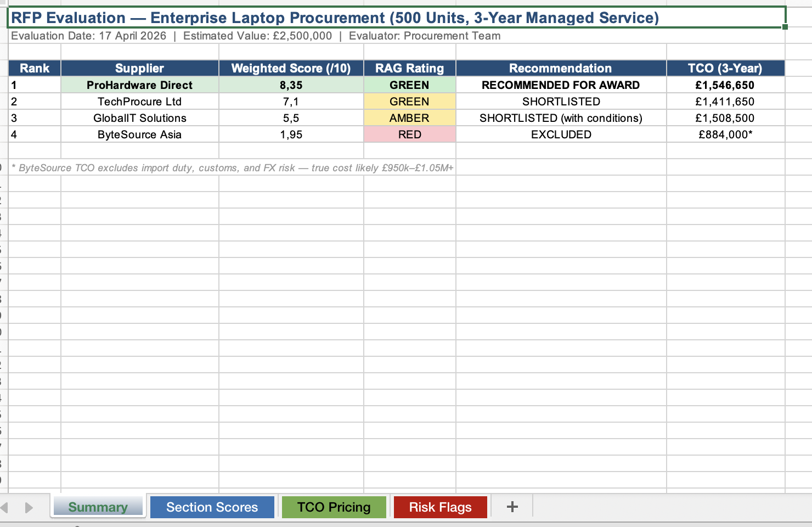Click the £1,546,650 TCO value cell

point(725,85)
